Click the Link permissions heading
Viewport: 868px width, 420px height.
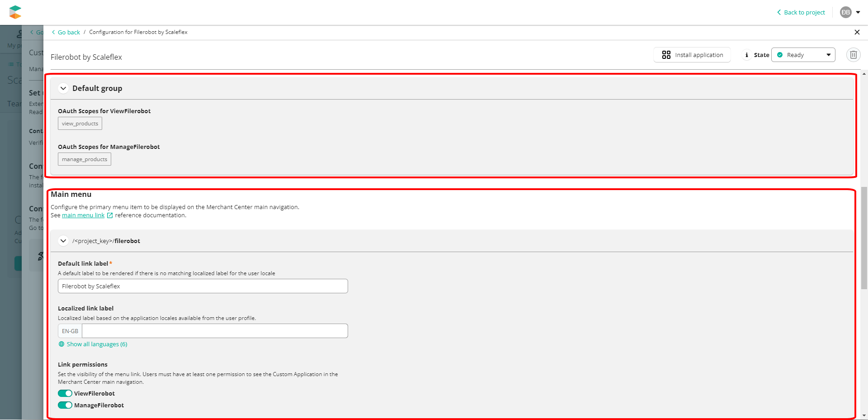83,364
